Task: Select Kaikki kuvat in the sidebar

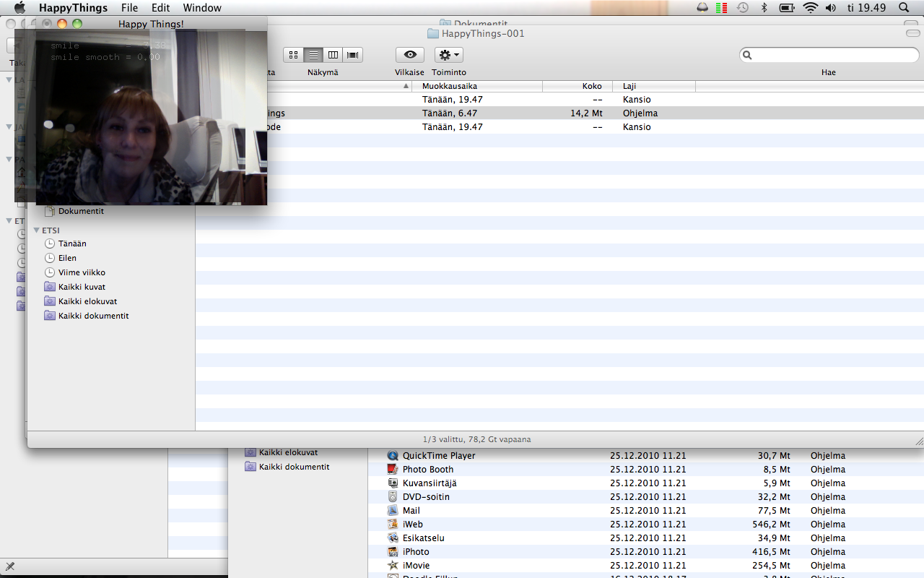Action: pos(82,287)
